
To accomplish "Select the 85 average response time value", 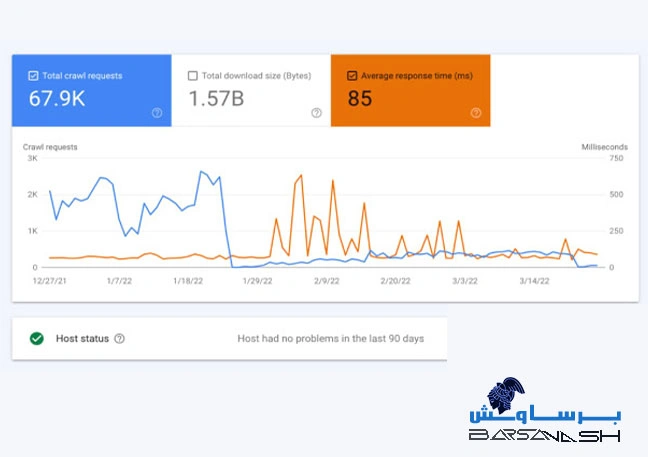I will [x=360, y=98].
